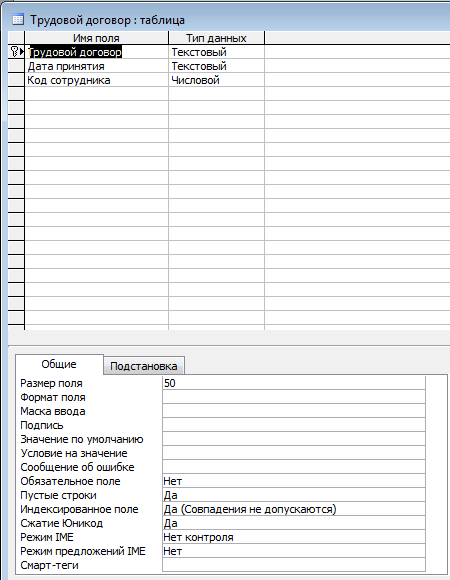The height and width of the screenshot is (580, 450).
Task: Click the 'Размер поля' value field showing 50
Action: [294, 383]
